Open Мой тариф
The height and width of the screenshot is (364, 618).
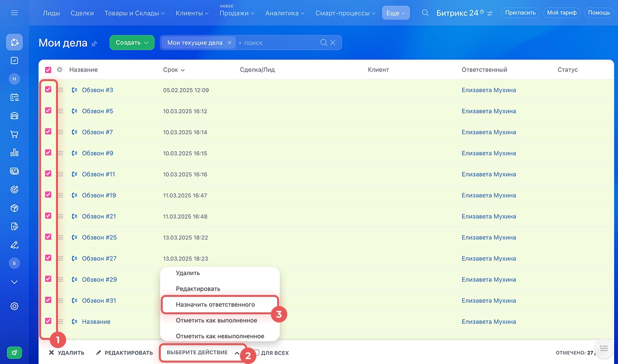(562, 13)
